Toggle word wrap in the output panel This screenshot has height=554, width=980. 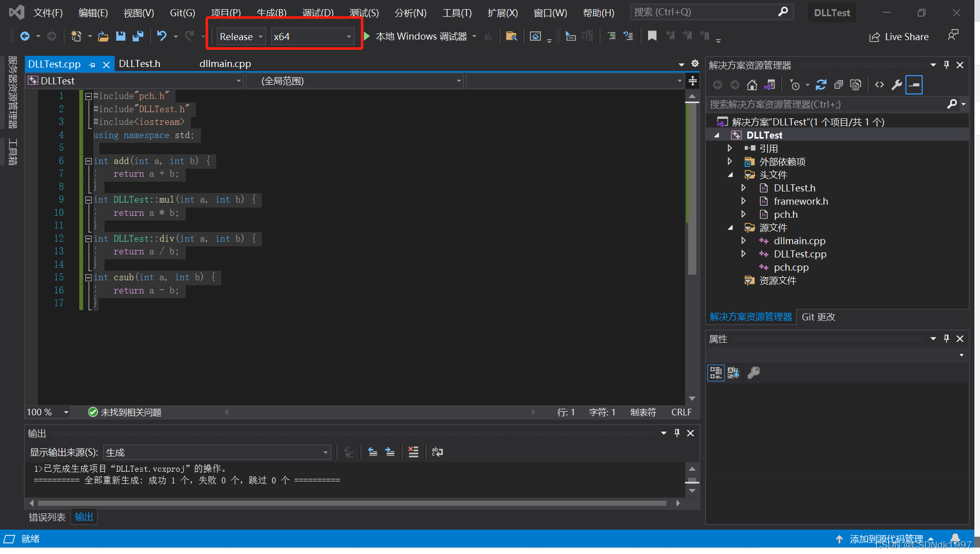437,452
